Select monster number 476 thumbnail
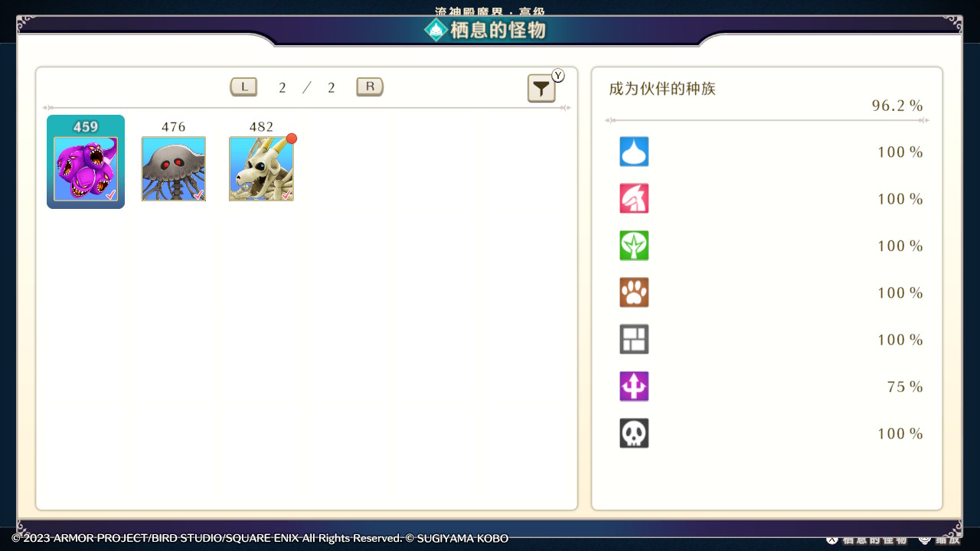 click(x=174, y=168)
